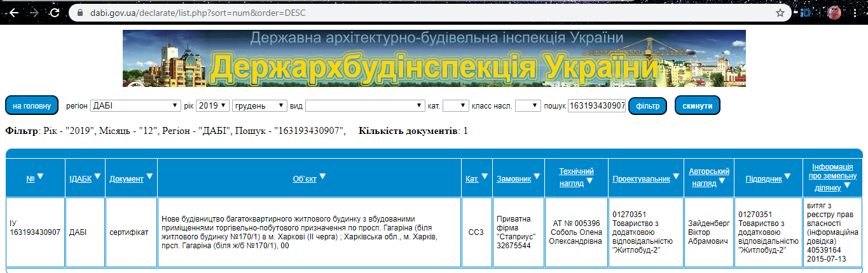
Task: Sort by ІДАБК column header
Action: point(80,179)
